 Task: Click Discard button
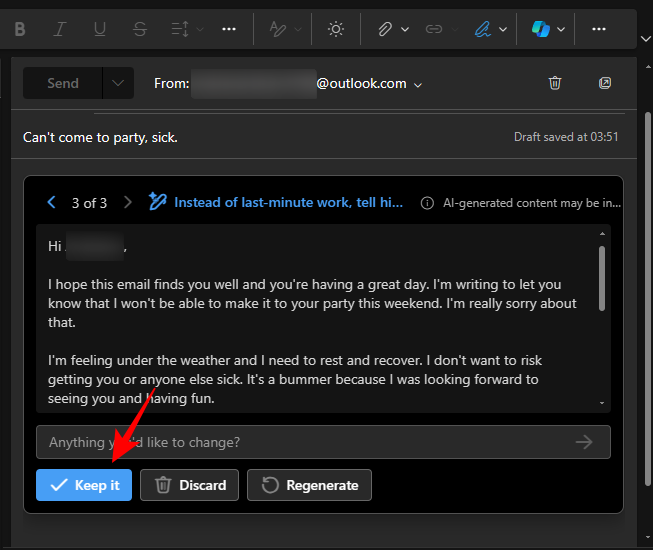tap(189, 485)
